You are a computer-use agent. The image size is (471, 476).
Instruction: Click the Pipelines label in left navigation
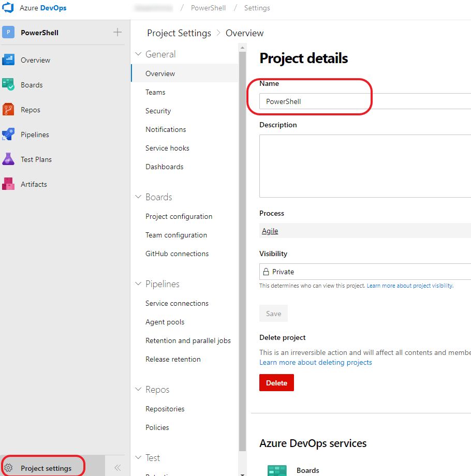coord(35,135)
